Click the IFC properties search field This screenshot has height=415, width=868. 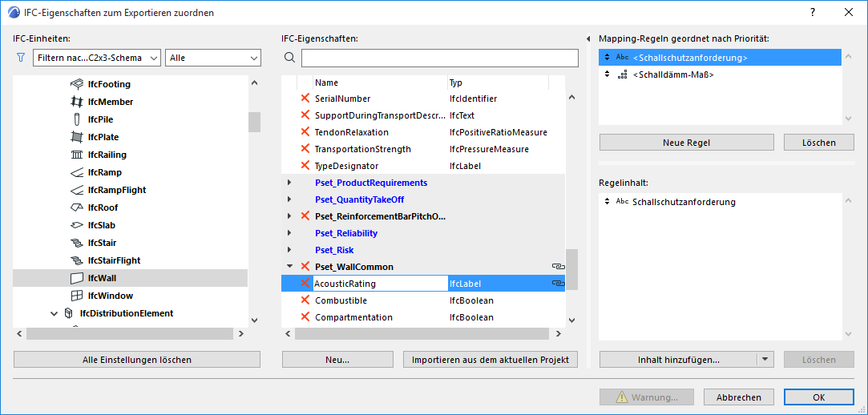439,58
